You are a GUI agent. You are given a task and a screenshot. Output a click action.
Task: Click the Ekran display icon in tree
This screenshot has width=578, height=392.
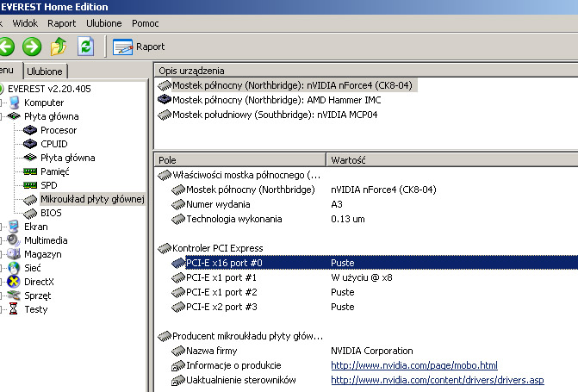[15, 227]
